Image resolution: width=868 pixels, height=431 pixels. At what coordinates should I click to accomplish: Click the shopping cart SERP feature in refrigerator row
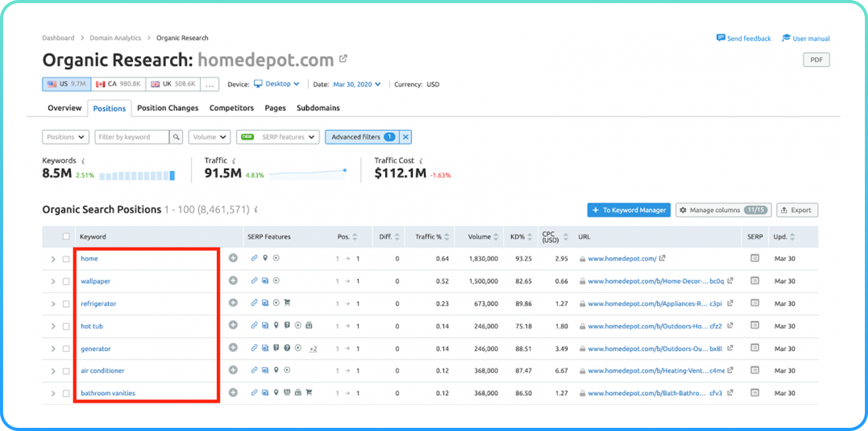click(287, 303)
